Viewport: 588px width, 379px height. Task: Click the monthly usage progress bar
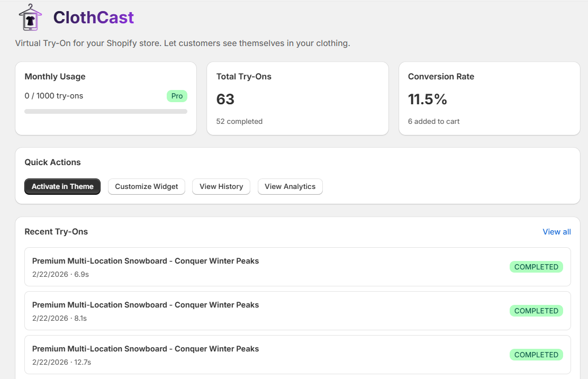pos(105,111)
